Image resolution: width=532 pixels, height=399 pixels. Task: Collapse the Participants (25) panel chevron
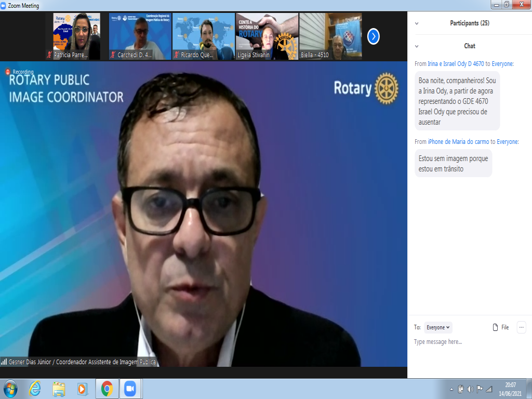pos(417,23)
